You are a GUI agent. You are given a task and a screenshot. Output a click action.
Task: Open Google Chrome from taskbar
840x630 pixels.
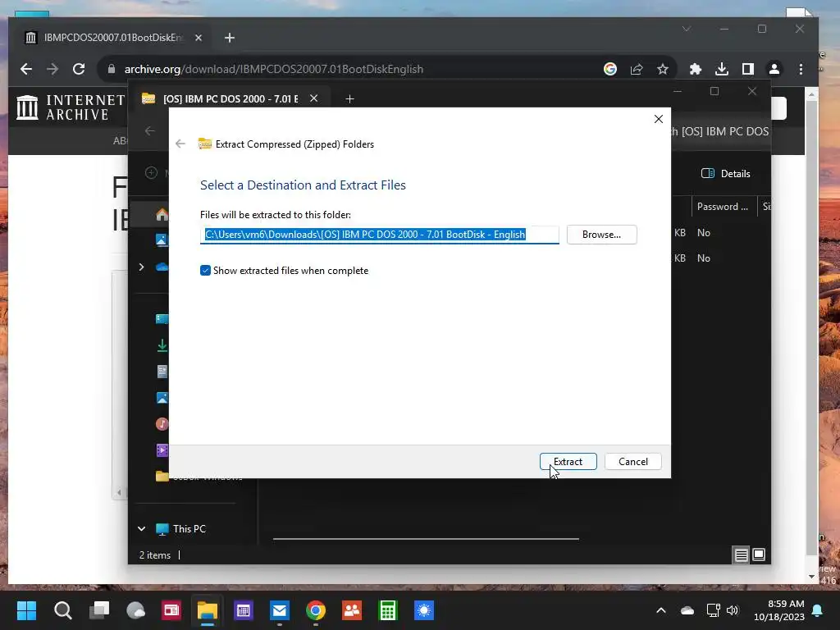(x=316, y=610)
